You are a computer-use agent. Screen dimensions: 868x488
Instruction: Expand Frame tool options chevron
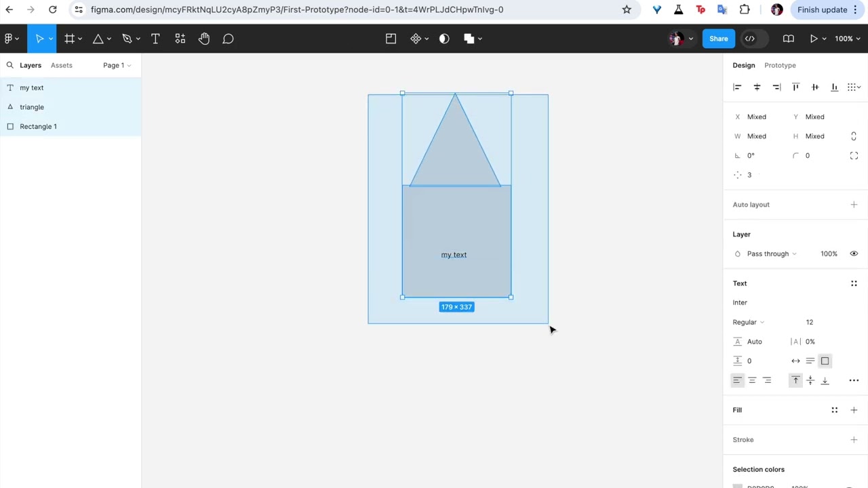click(x=80, y=39)
